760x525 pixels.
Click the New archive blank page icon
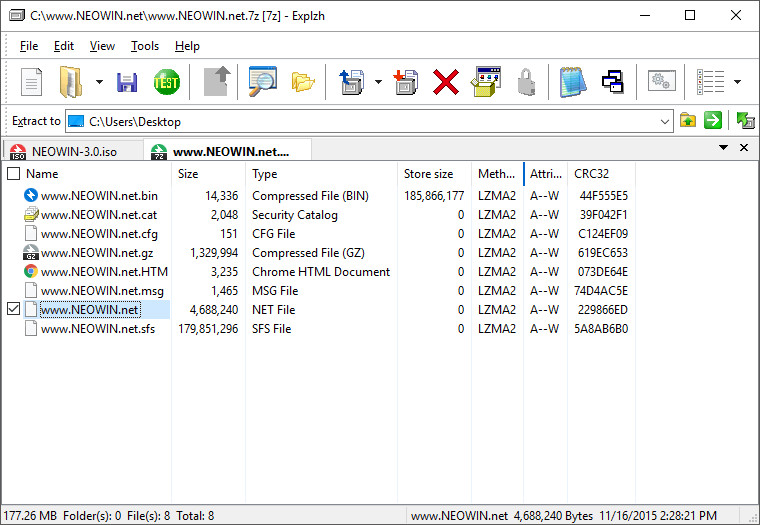pos(32,82)
